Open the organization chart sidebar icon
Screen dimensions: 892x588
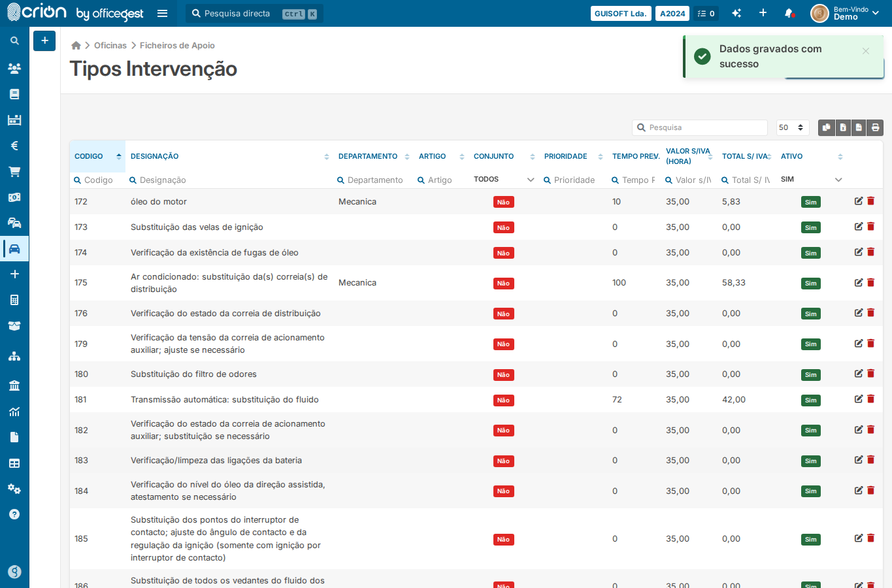pyautogui.click(x=14, y=356)
